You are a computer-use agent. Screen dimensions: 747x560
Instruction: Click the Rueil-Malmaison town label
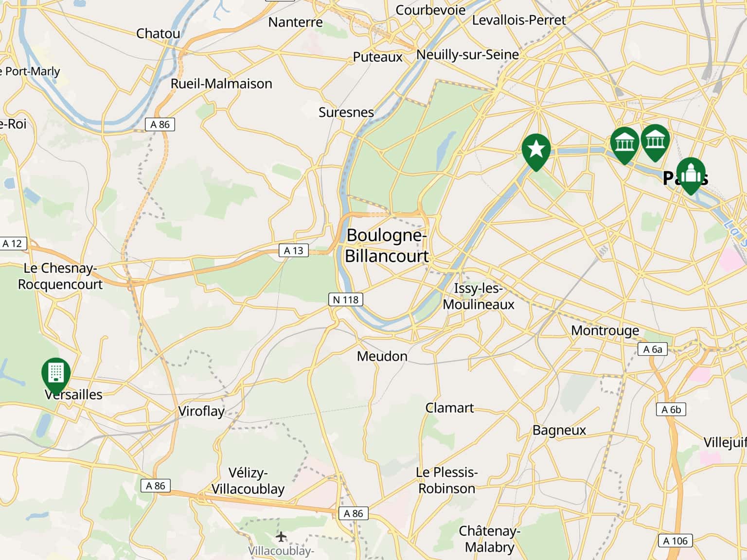[221, 84]
